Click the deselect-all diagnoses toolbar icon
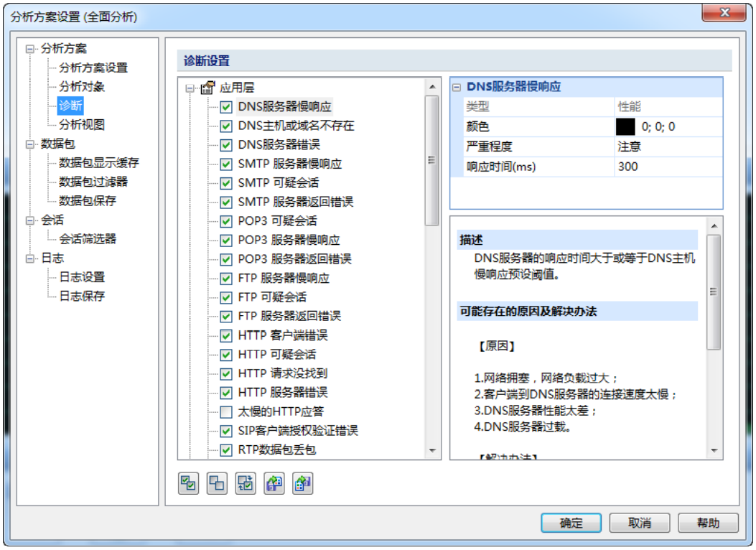Screen dimensions: 756x550 click(217, 483)
